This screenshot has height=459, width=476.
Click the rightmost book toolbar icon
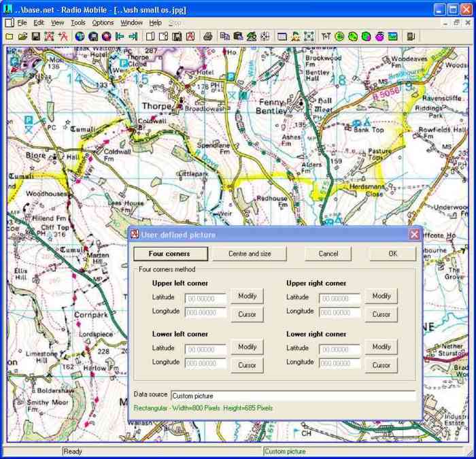tap(411, 37)
